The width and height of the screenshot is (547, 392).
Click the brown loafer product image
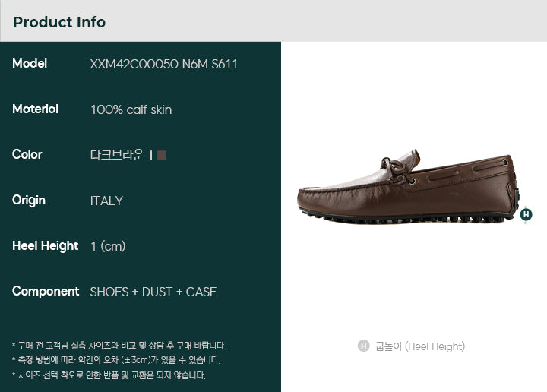pyautogui.click(x=408, y=187)
